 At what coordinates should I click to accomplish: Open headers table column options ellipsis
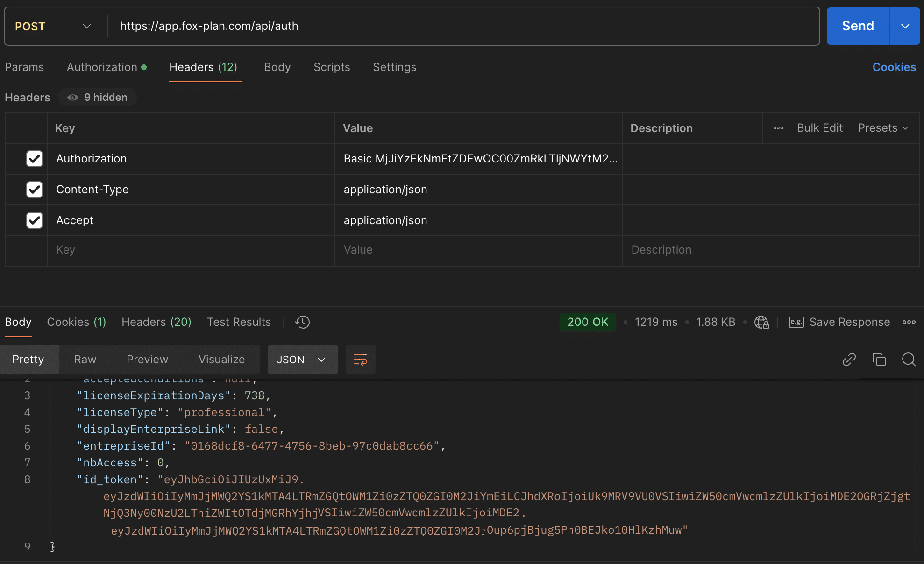click(778, 128)
